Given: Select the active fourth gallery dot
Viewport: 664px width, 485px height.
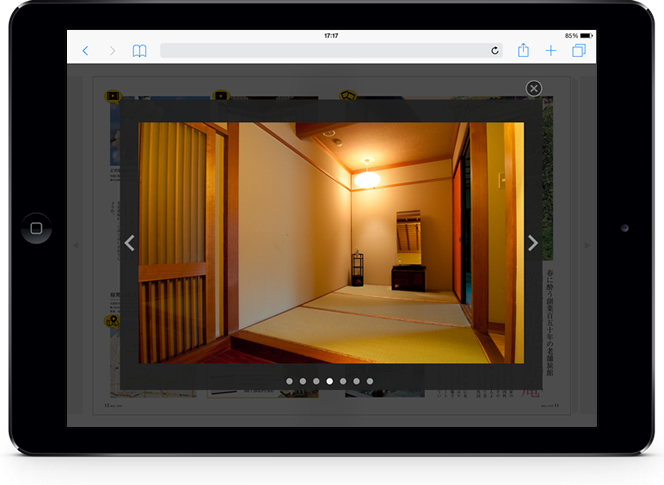Looking at the screenshot, I should 329,381.
